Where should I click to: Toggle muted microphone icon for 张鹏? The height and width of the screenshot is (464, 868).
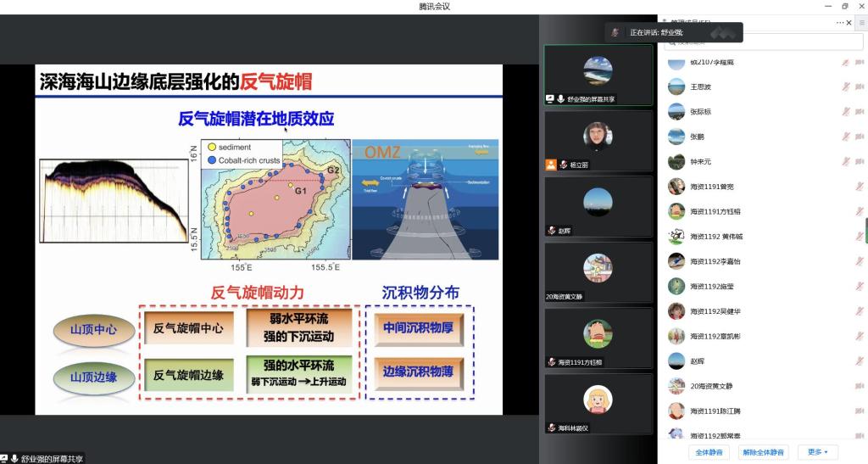845,137
